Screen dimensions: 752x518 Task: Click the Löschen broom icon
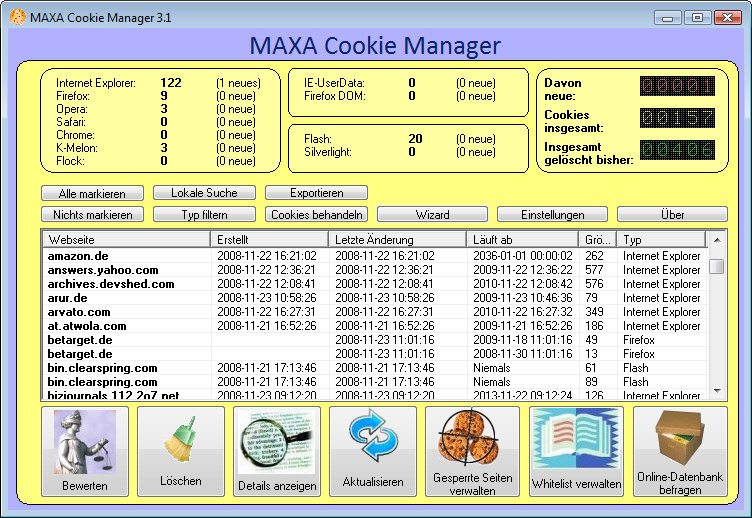[181, 440]
